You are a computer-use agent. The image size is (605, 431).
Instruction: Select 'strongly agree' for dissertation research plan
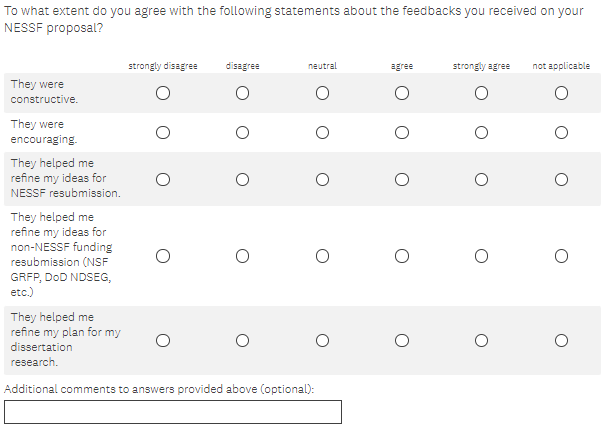pyautogui.click(x=481, y=340)
